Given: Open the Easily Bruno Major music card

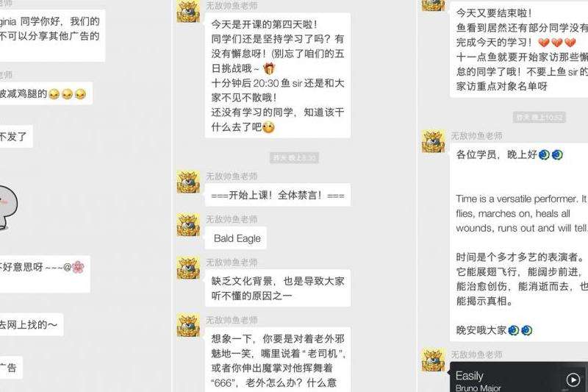Looking at the screenshot, I should click(519, 377).
